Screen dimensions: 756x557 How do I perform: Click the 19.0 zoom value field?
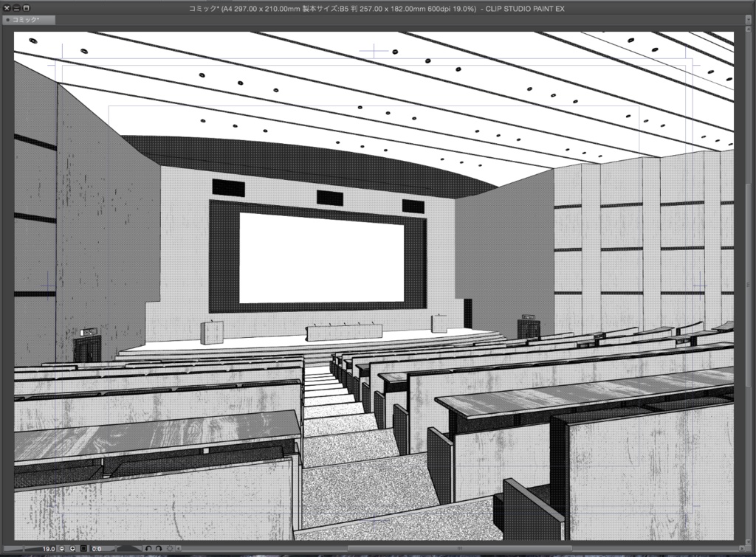(48, 548)
